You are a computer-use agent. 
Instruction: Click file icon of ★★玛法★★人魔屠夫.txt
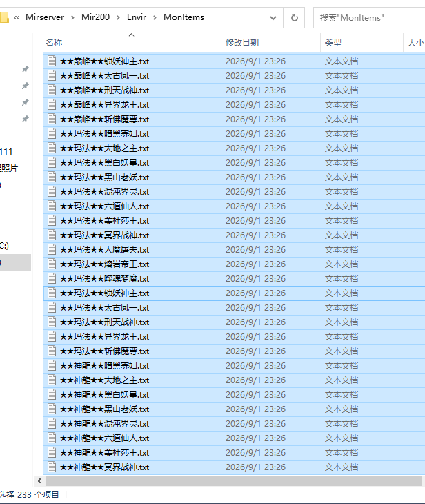pos(52,249)
